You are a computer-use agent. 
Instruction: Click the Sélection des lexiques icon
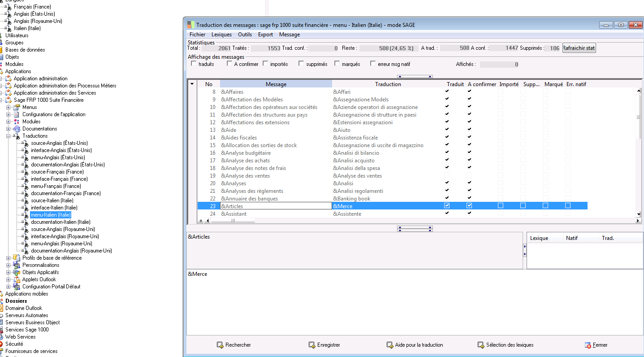coord(481,345)
